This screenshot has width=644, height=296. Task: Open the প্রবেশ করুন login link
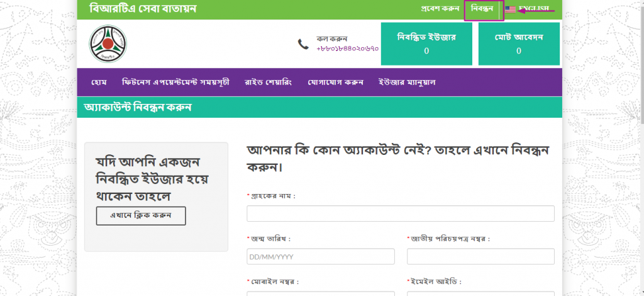pyautogui.click(x=440, y=9)
